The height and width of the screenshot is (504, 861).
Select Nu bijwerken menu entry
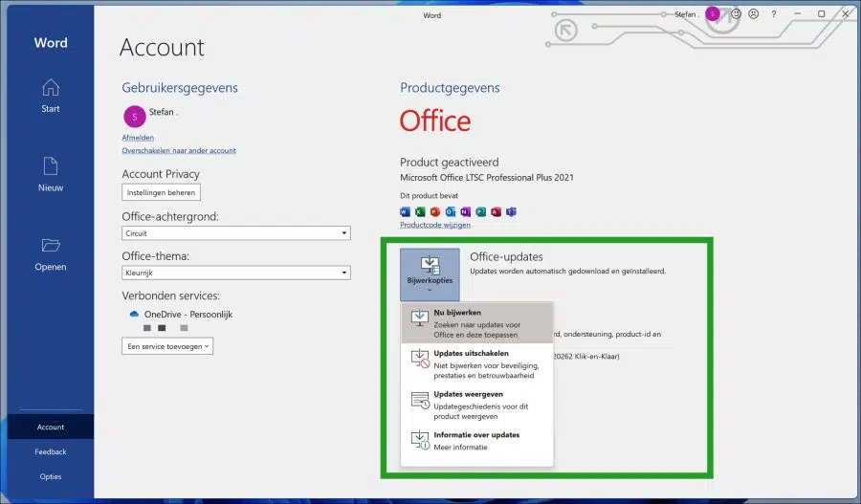click(x=477, y=323)
